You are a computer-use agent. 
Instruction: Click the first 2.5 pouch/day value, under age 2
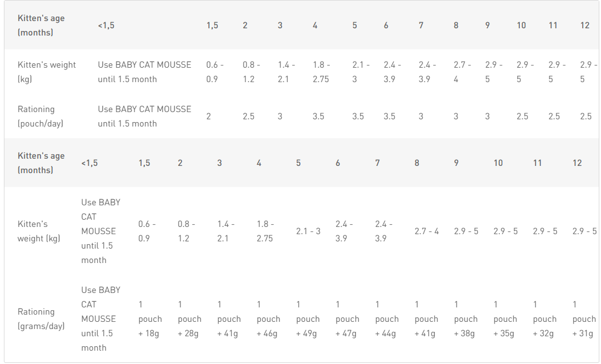tap(248, 116)
